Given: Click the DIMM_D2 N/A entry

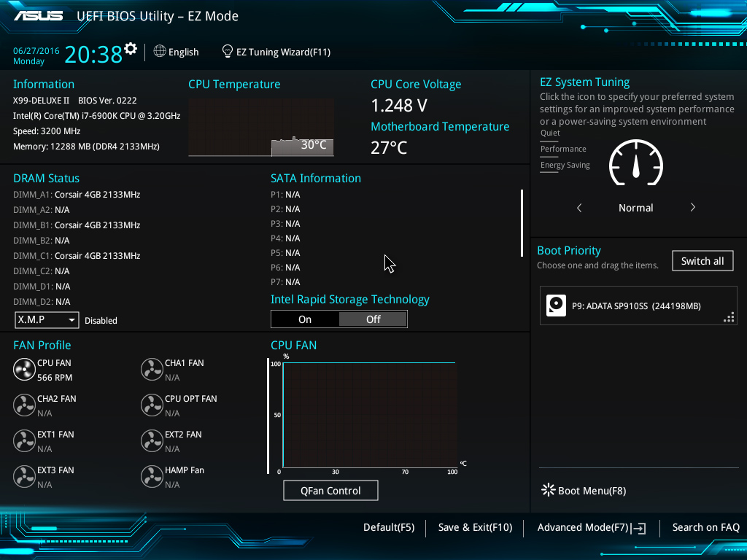Looking at the screenshot, I should 42,301.
